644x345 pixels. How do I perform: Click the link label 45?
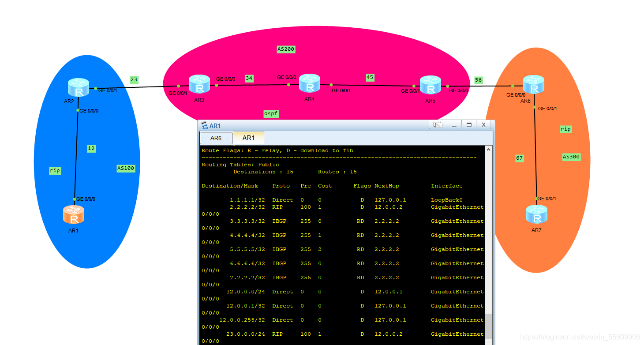[370, 78]
